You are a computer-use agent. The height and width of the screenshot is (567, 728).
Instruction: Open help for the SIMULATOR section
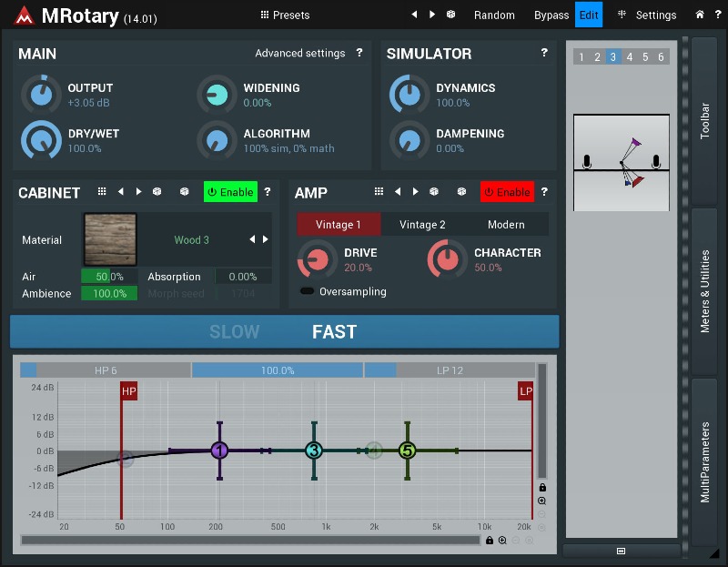click(x=544, y=53)
